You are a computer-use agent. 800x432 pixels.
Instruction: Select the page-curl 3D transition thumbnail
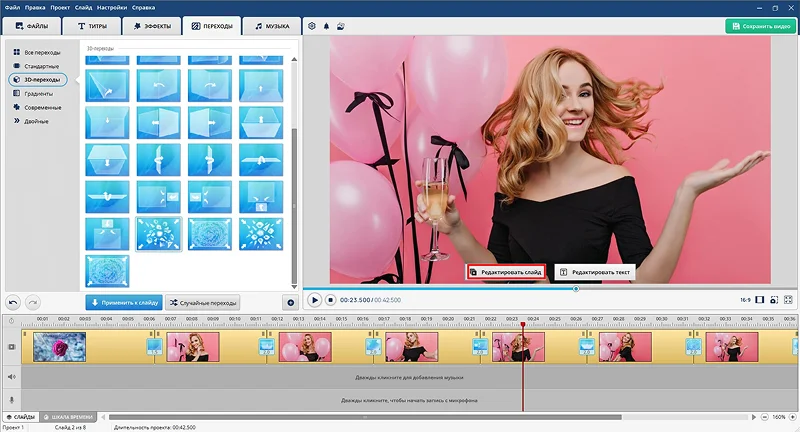click(107, 86)
